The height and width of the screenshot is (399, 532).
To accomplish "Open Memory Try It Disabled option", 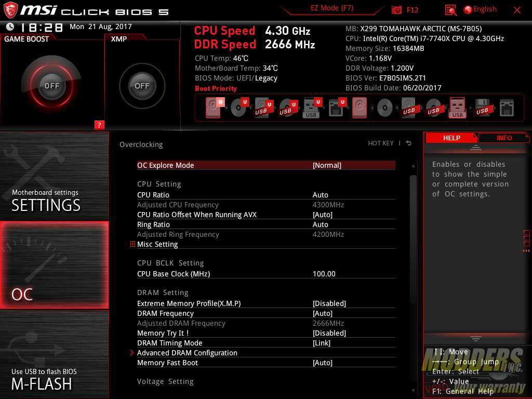I will 266,333.
